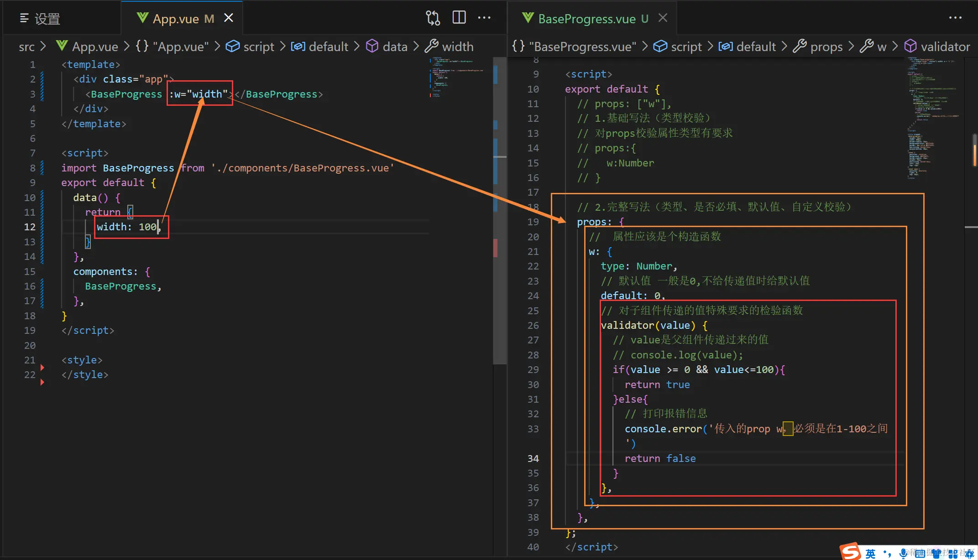Close the BaseProgress.vue tab

663,18
